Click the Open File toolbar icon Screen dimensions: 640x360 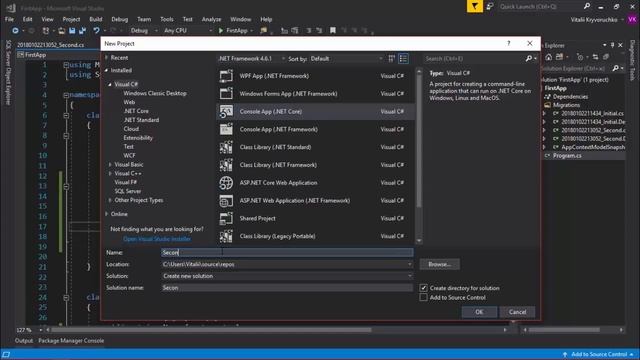(x=62, y=31)
